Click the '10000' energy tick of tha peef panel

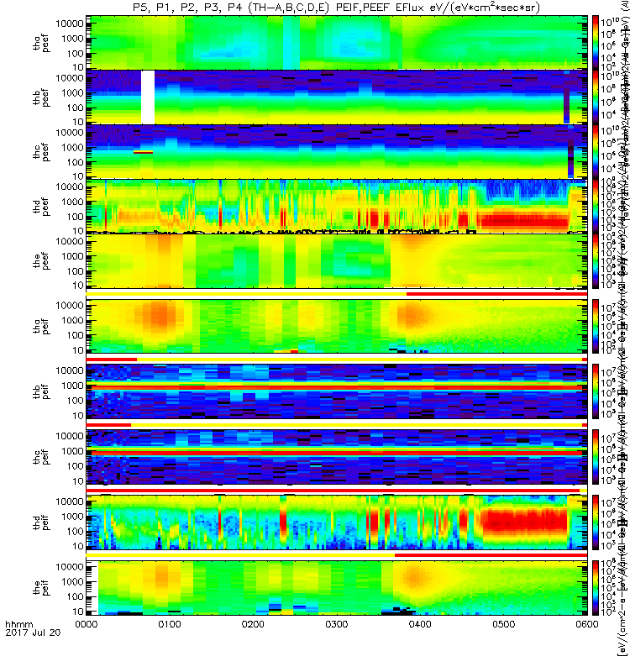point(70,24)
